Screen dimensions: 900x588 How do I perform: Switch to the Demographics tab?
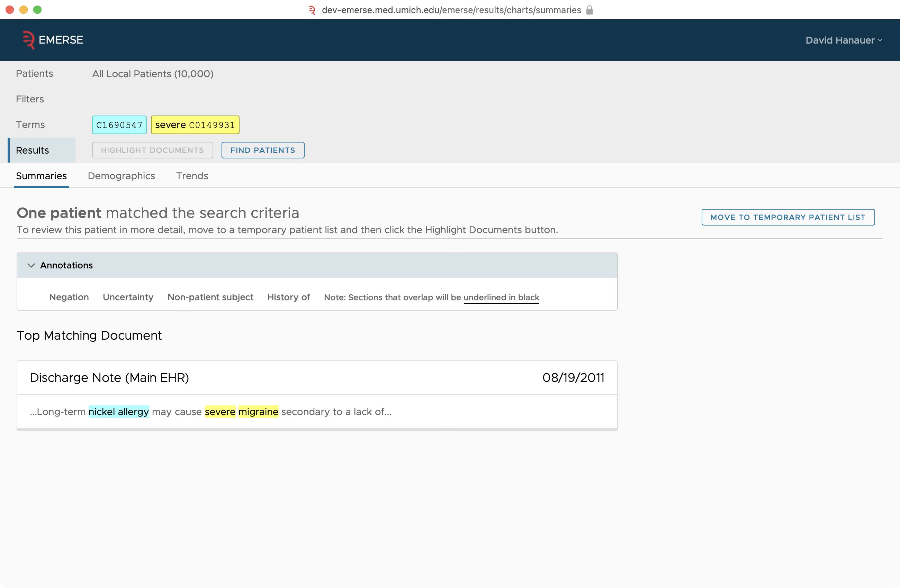point(121,176)
